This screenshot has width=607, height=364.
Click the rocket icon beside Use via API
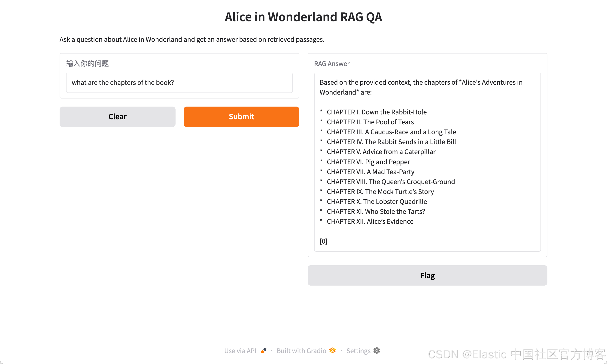click(264, 351)
